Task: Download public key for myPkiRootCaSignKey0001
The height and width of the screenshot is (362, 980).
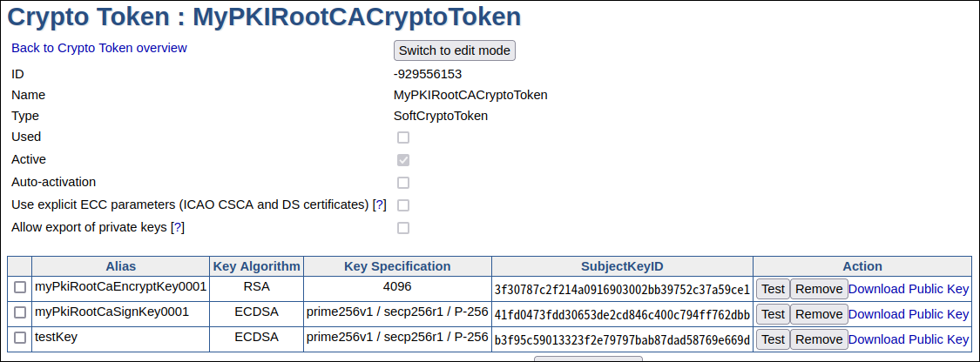Action: tap(909, 314)
